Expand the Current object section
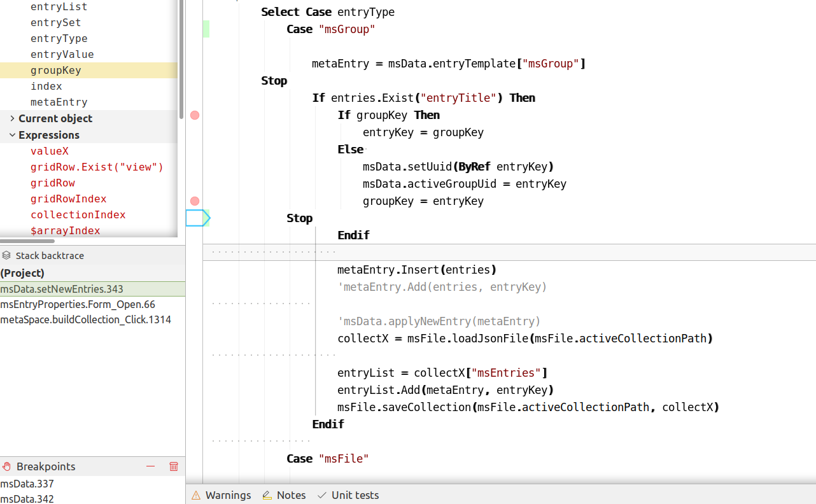This screenshot has height=504, width=816. pyautogui.click(x=12, y=118)
